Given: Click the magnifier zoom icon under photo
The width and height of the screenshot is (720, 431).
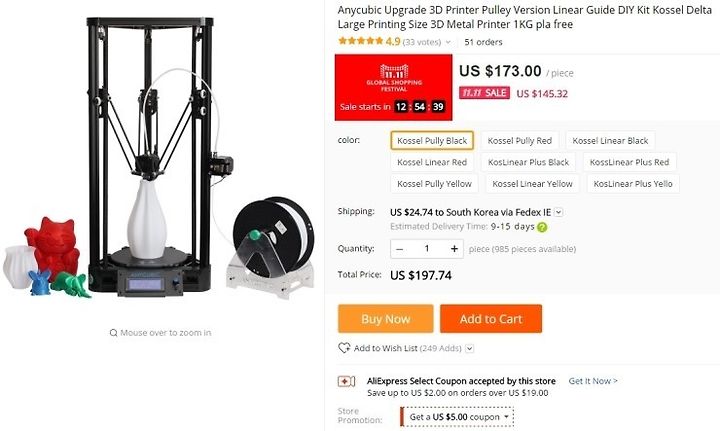Looking at the screenshot, I should click(113, 333).
